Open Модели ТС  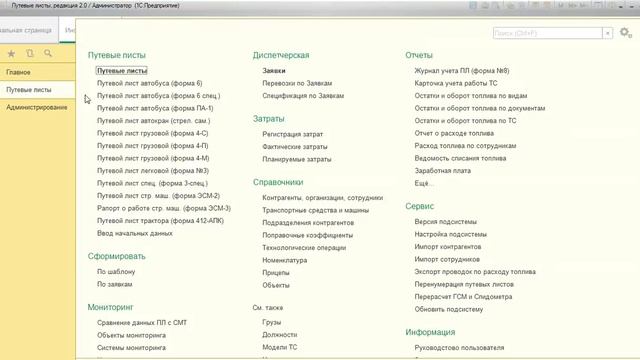[280, 347]
